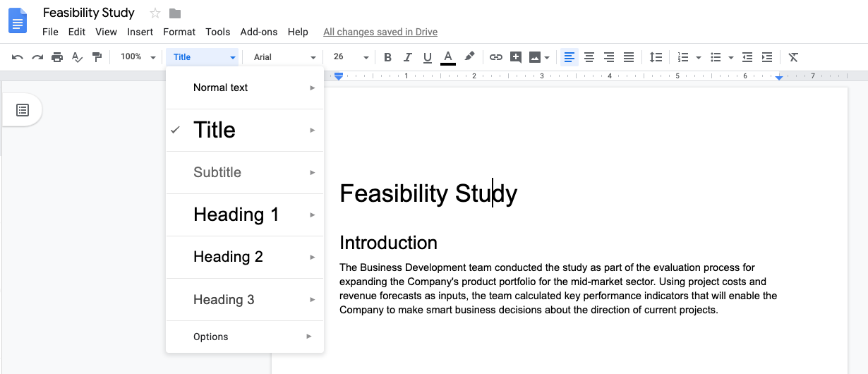Toggle underline formatting
Screen dimensions: 868x374
[x=427, y=57]
